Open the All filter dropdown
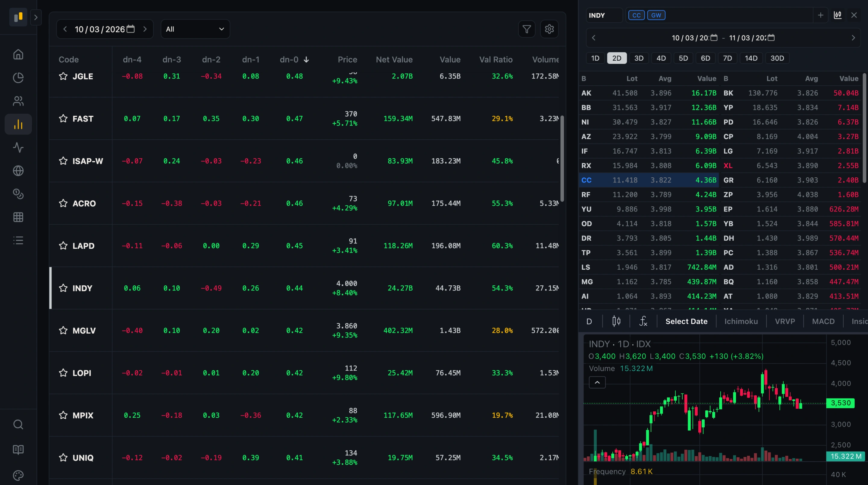This screenshot has width=868, height=485. click(x=195, y=29)
